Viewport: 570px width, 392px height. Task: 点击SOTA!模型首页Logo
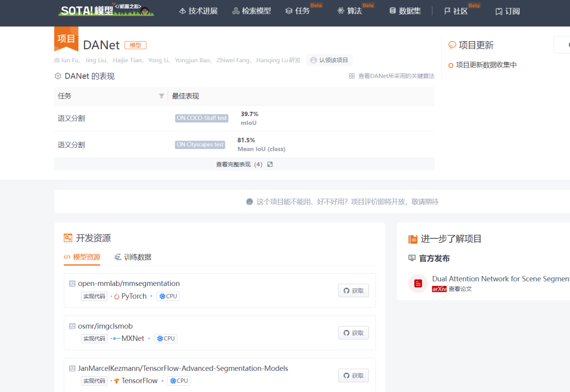[x=106, y=10]
